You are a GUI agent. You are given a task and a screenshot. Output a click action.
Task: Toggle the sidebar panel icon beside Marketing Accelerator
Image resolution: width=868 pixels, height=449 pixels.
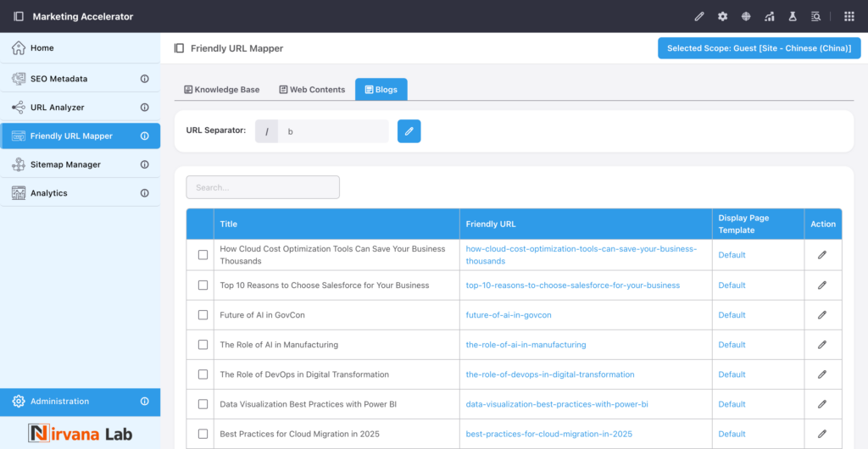coord(19,16)
